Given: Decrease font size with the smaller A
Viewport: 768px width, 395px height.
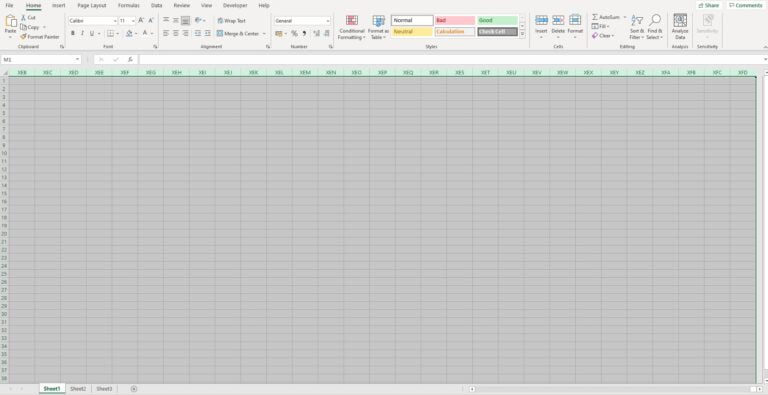Looking at the screenshot, I should coord(151,21).
